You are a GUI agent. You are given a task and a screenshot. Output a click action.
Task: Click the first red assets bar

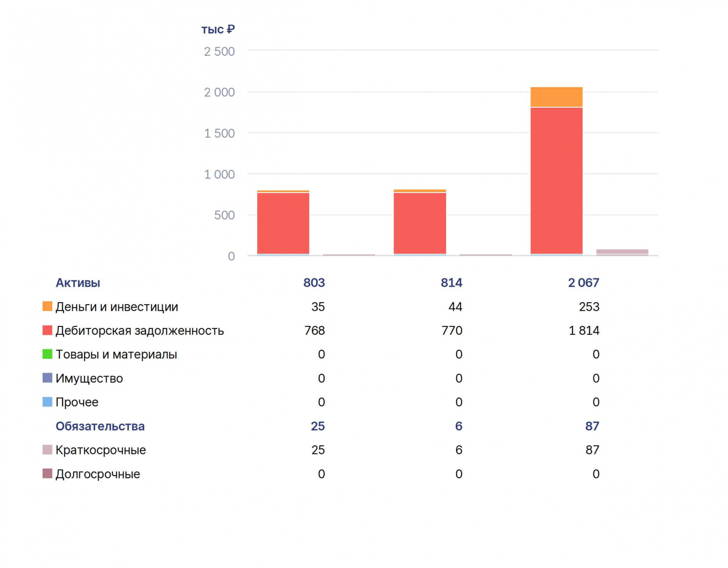283,223
